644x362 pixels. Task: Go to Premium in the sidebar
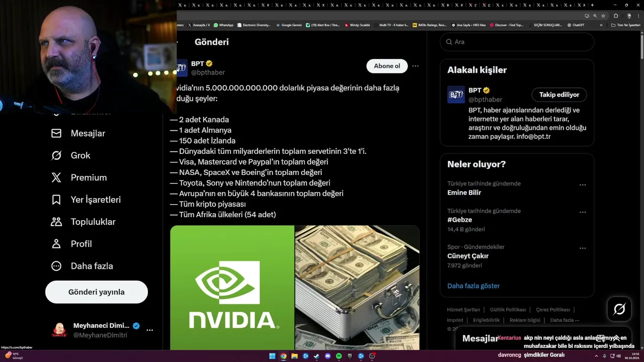pyautogui.click(x=78, y=177)
